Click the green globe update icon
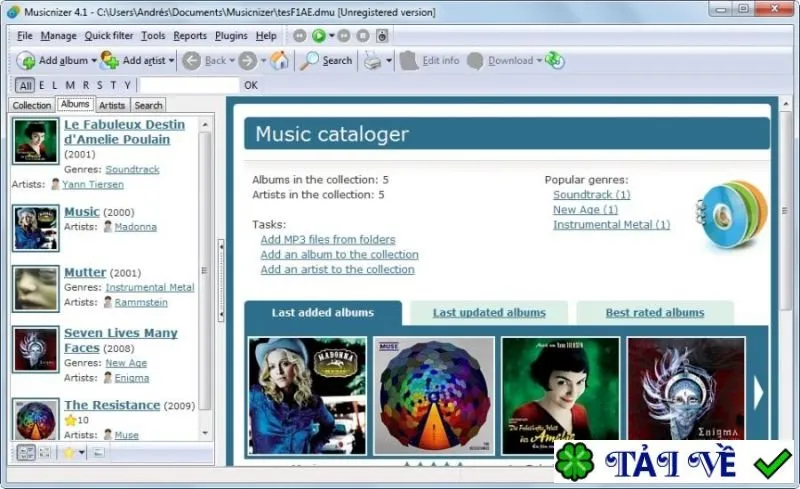Image resolution: width=800 pixels, height=489 pixels. [x=554, y=60]
